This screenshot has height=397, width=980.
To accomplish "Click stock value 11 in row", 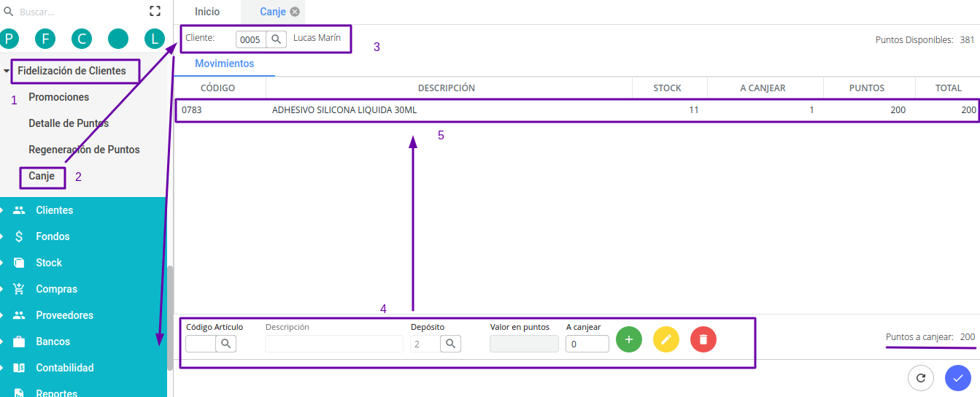I will 693,110.
